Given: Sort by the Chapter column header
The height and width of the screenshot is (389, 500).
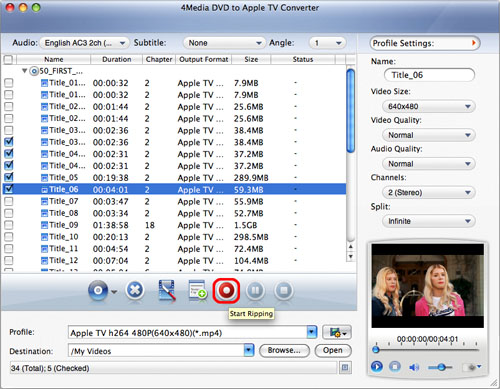Looking at the screenshot, I should (x=159, y=59).
